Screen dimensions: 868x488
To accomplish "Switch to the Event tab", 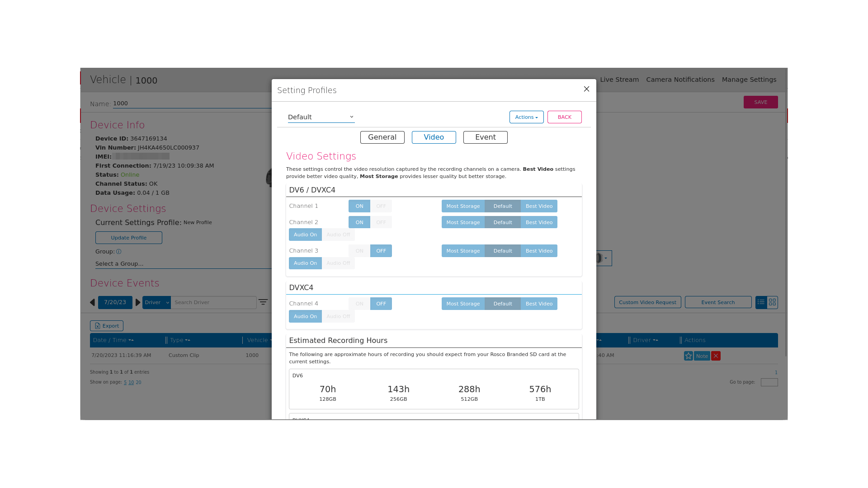I will 485,137.
